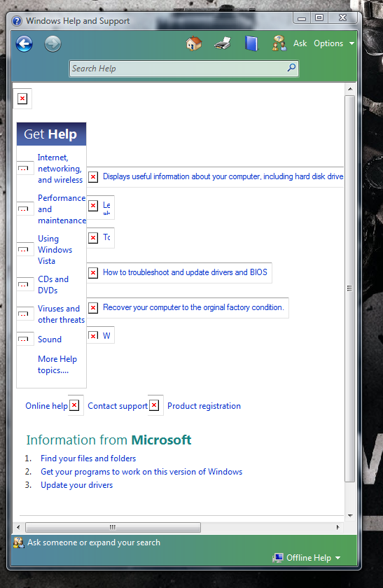Open Performance and maintenance topic
The width and height of the screenshot is (383, 588).
(x=62, y=209)
